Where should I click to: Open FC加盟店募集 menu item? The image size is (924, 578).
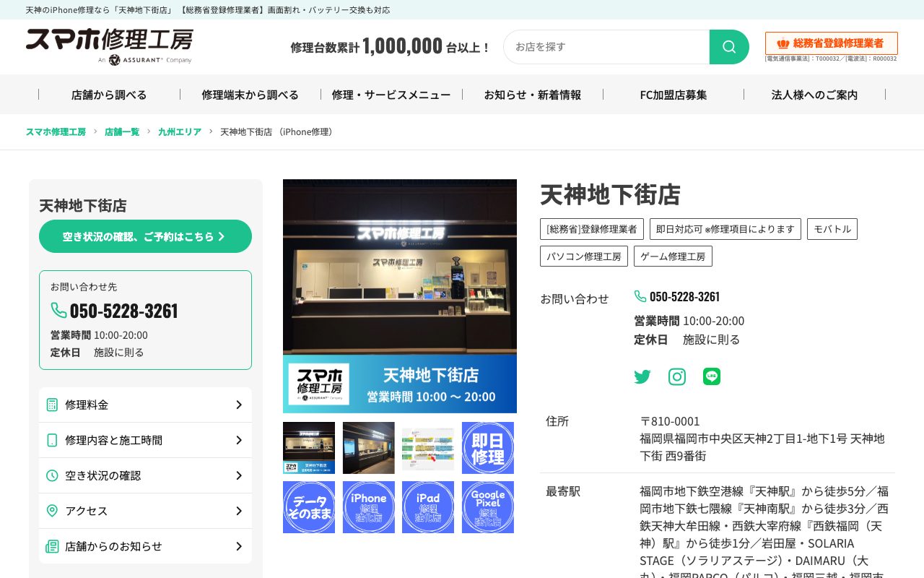674,95
